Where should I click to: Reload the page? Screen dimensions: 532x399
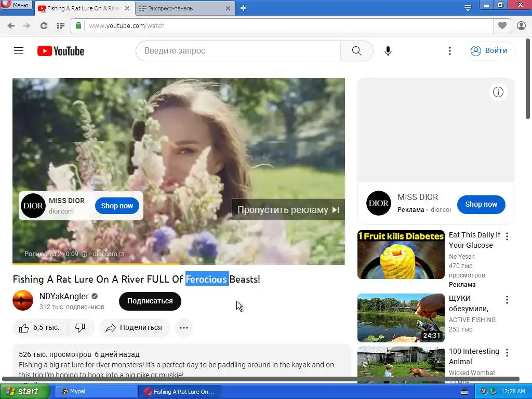pos(44,26)
